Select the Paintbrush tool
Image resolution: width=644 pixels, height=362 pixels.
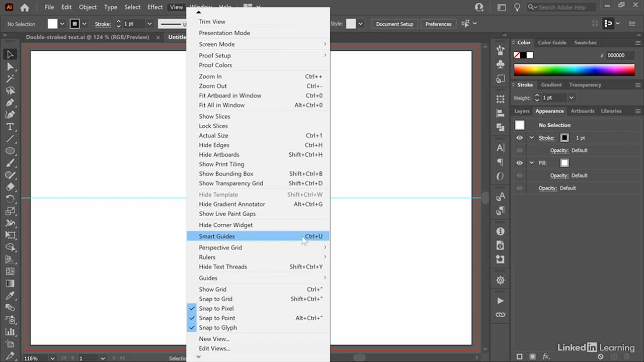(10, 163)
